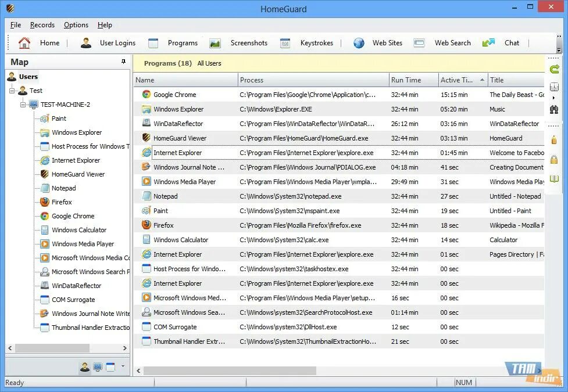Click the WinDataReflector row icon
This screenshot has width=568, height=392.
(147, 124)
